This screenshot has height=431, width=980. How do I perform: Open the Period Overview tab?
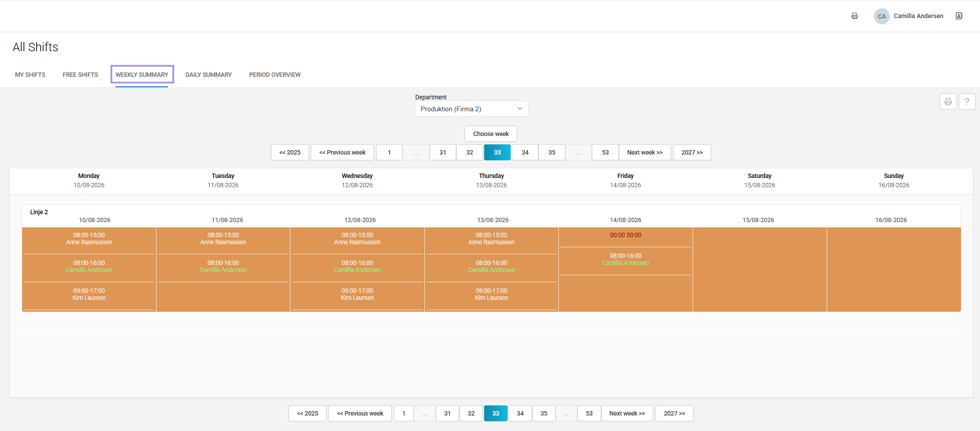[x=275, y=75]
